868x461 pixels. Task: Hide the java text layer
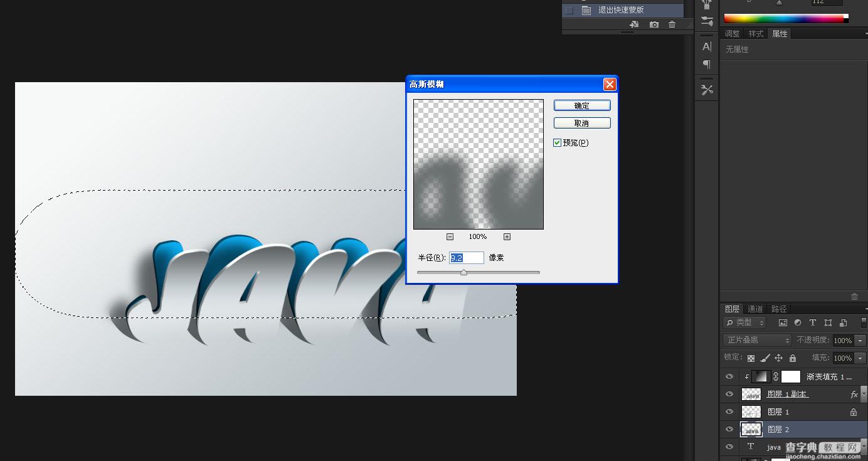[x=729, y=447]
